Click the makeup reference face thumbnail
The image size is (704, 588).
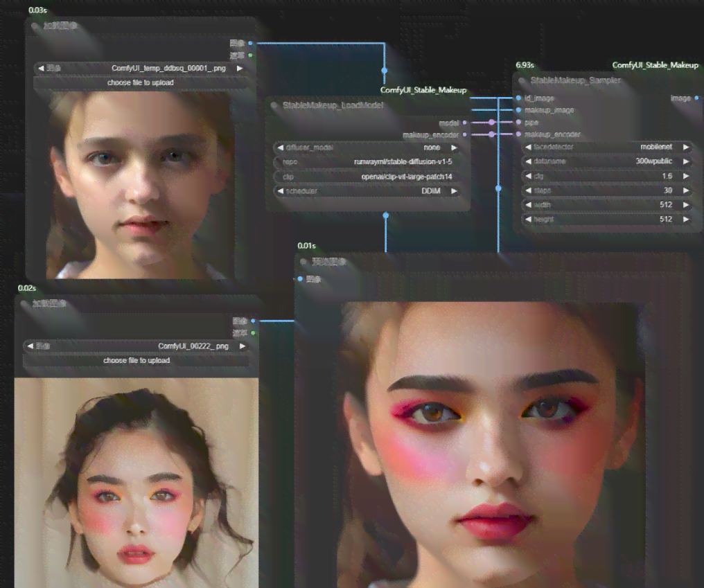click(x=137, y=483)
